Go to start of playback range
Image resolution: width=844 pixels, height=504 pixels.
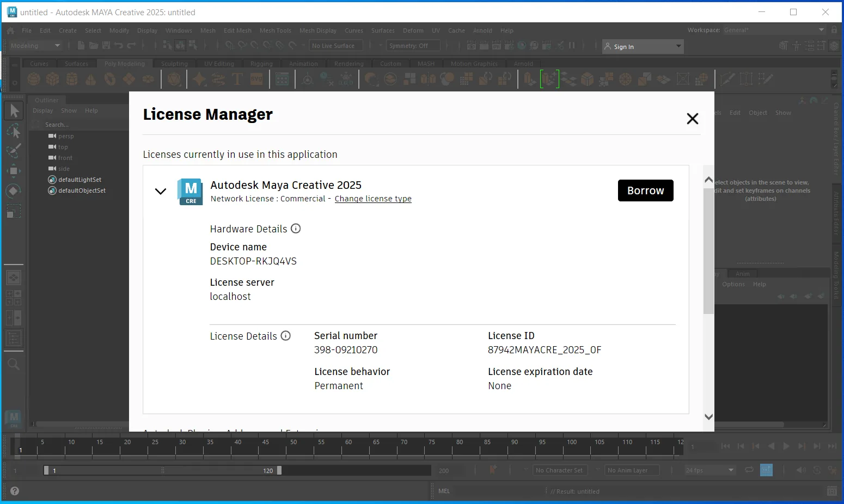pos(725,446)
